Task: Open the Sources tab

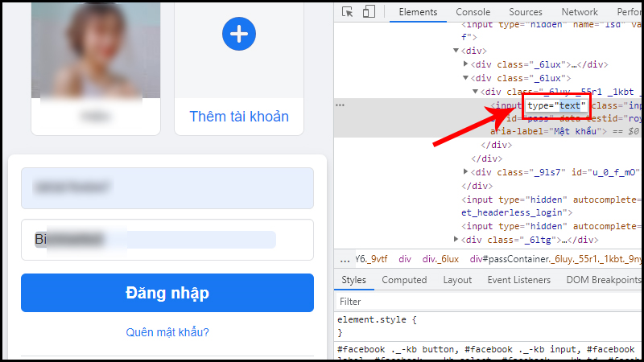Action: (526, 12)
